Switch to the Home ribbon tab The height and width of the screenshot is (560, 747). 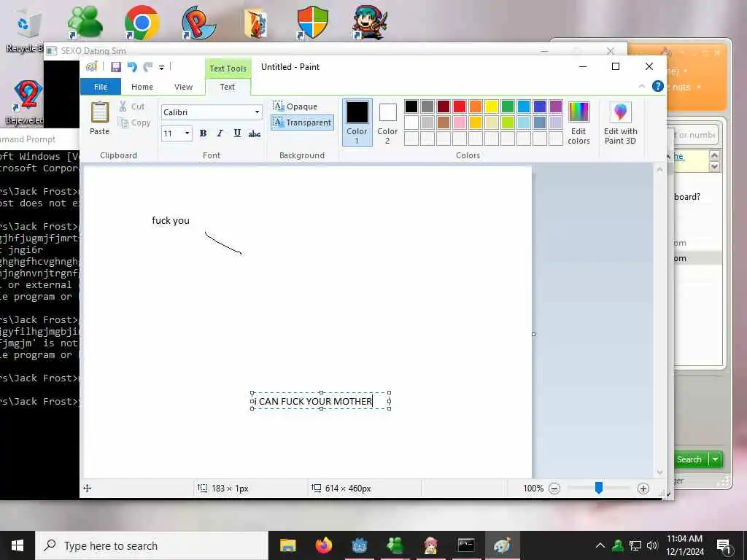142,87
